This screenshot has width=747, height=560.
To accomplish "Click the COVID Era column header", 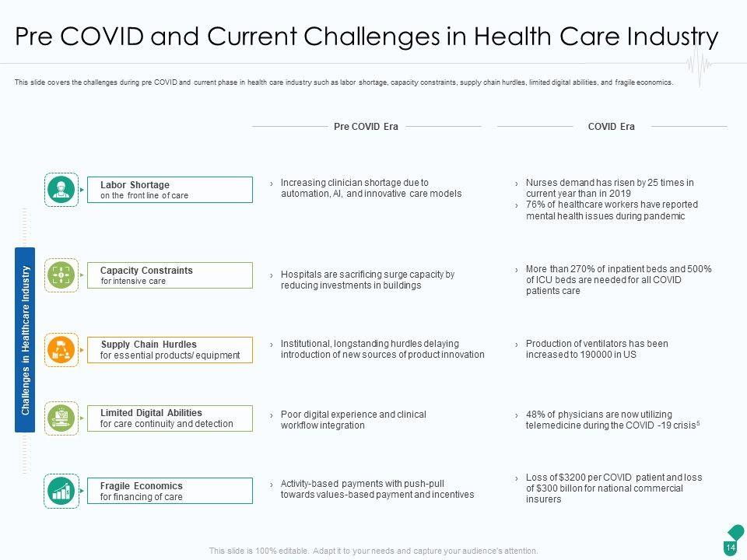I will coord(612,127).
